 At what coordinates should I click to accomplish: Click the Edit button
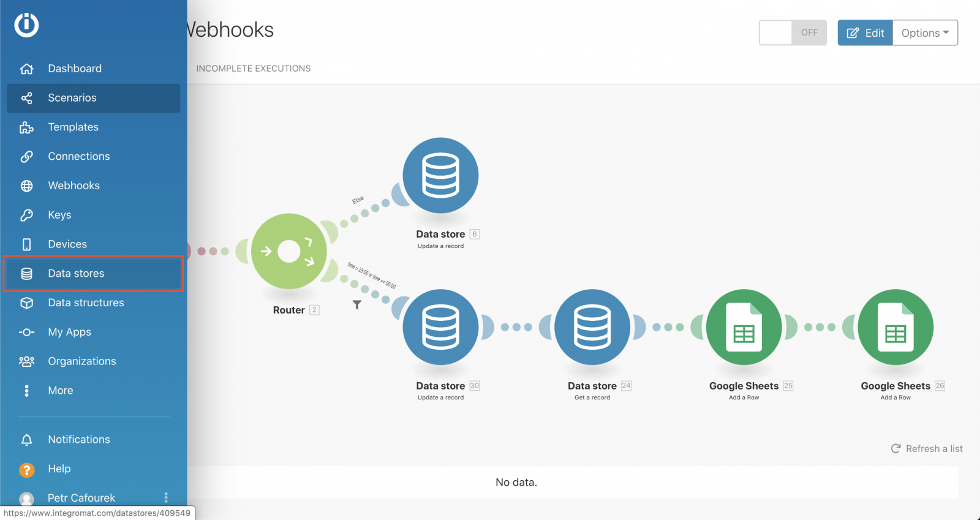[x=865, y=32]
